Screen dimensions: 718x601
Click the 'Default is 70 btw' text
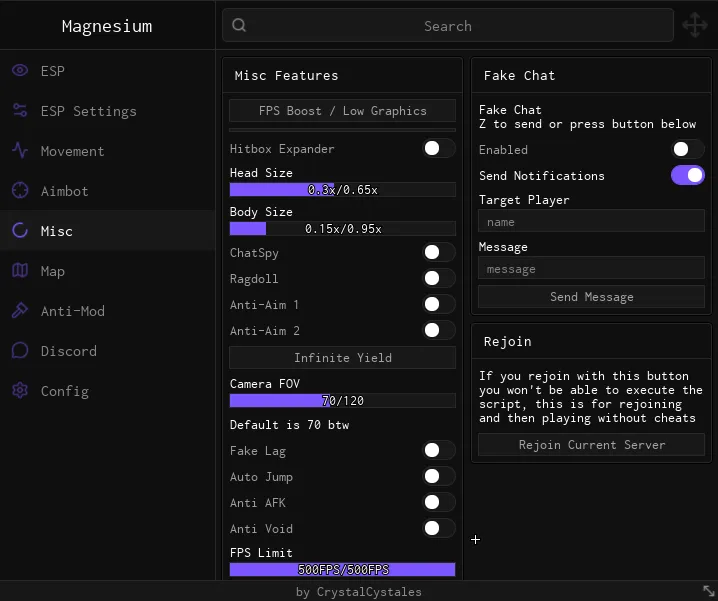pyautogui.click(x=289, y=425)
